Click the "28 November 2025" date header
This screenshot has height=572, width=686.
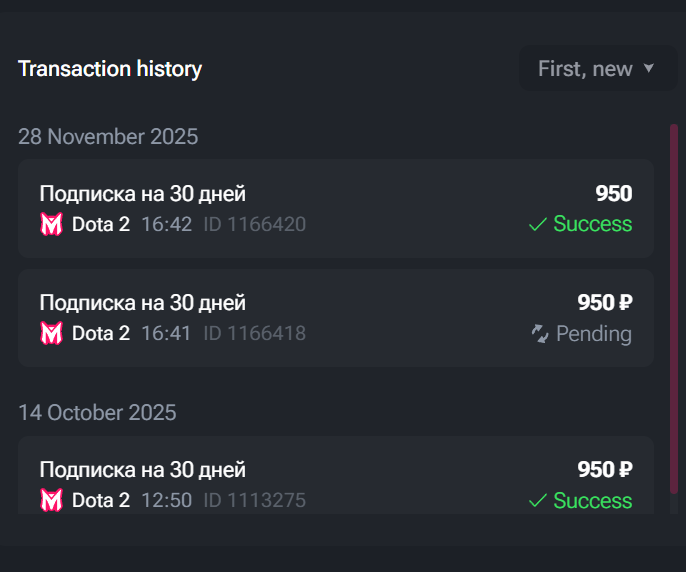click(108, 137)
